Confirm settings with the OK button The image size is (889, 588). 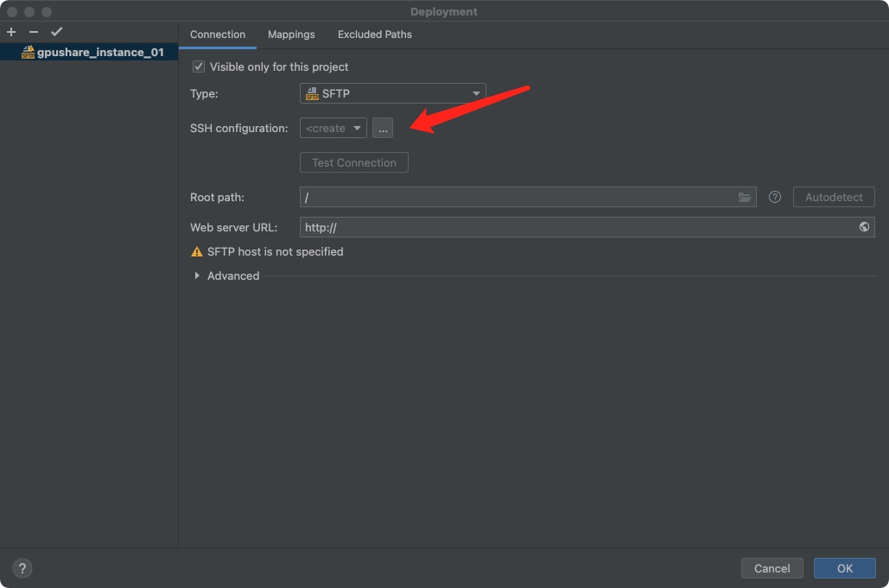click(x=844, y=568)
